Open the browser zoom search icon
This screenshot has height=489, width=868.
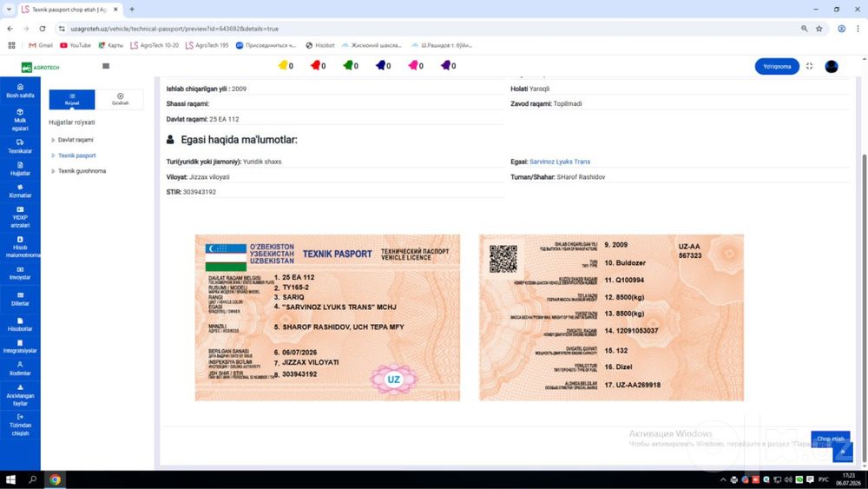805,29
